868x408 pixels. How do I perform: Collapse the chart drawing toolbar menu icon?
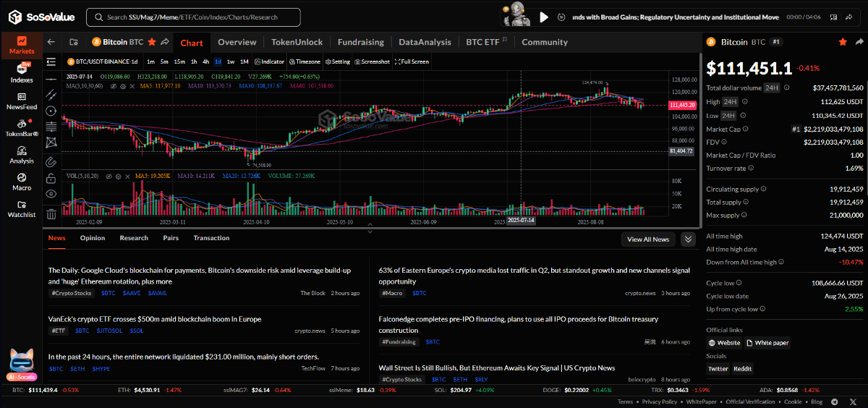tap(51, 61)
